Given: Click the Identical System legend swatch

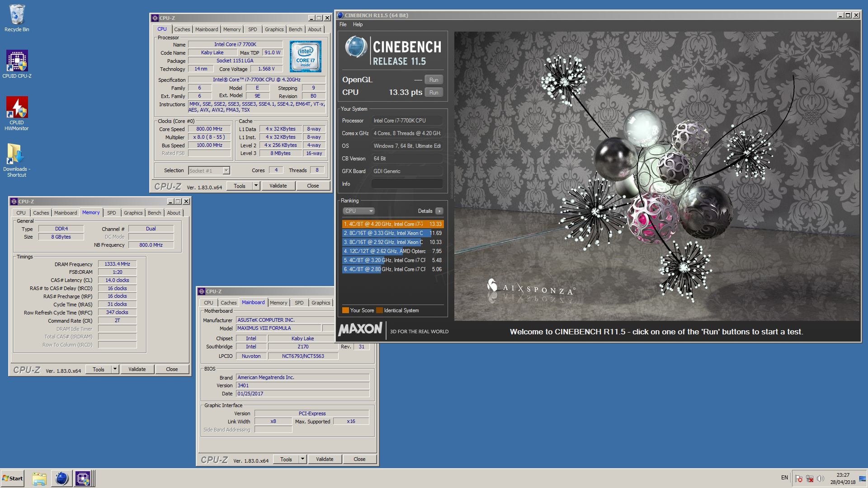Looking at the screenshot, I should (379, 310).
